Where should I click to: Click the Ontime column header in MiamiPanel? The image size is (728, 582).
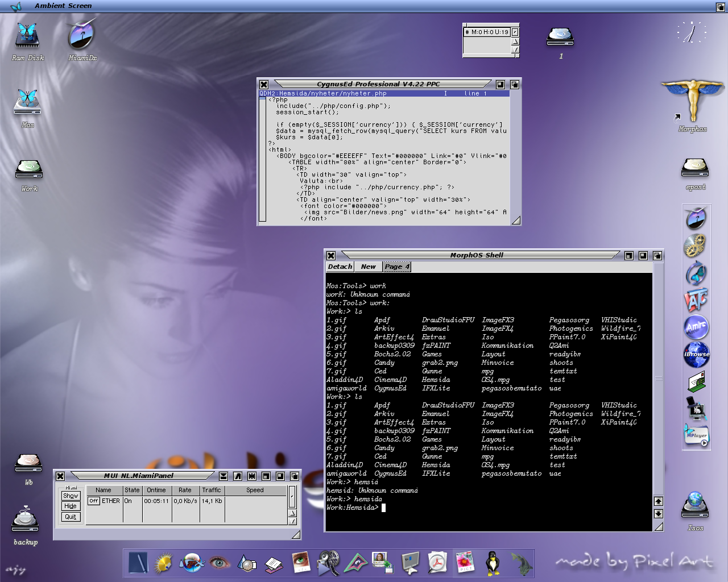(156, 490)
